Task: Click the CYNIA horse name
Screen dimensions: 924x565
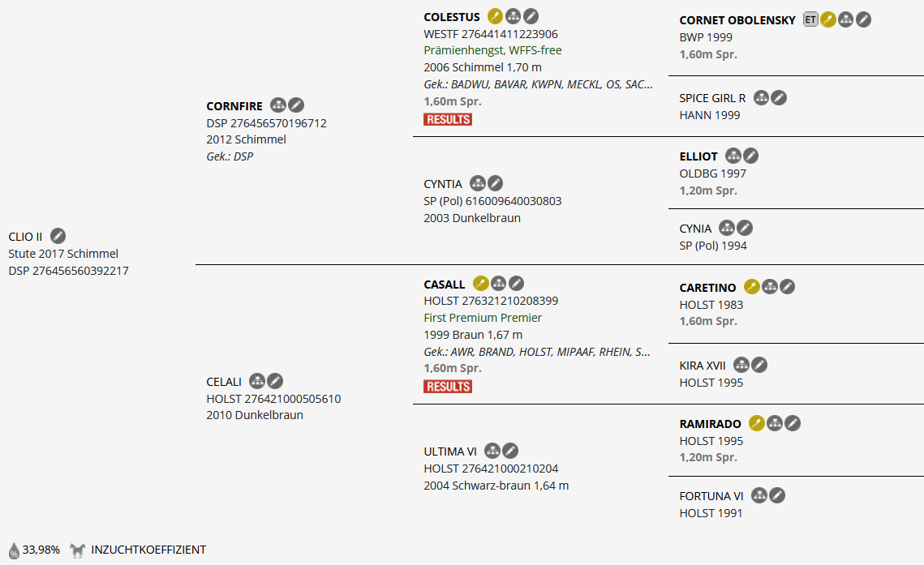Action: 695,229
